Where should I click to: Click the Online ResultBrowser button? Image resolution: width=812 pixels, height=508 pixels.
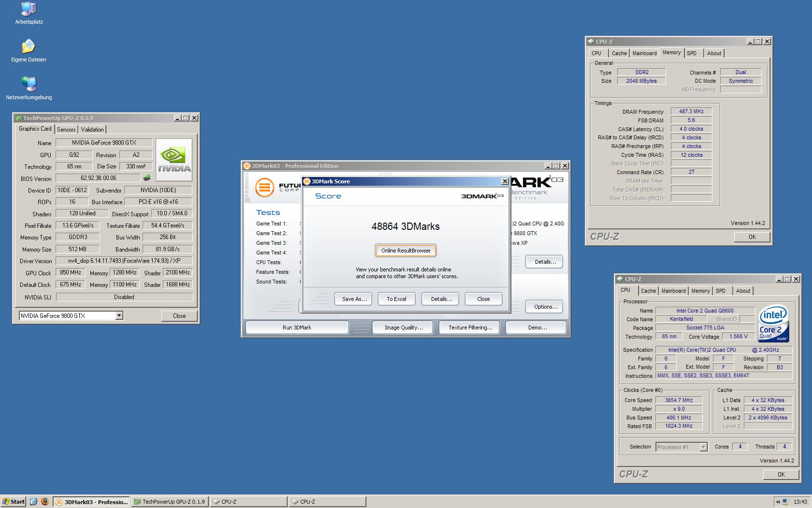tap(406, 251)
